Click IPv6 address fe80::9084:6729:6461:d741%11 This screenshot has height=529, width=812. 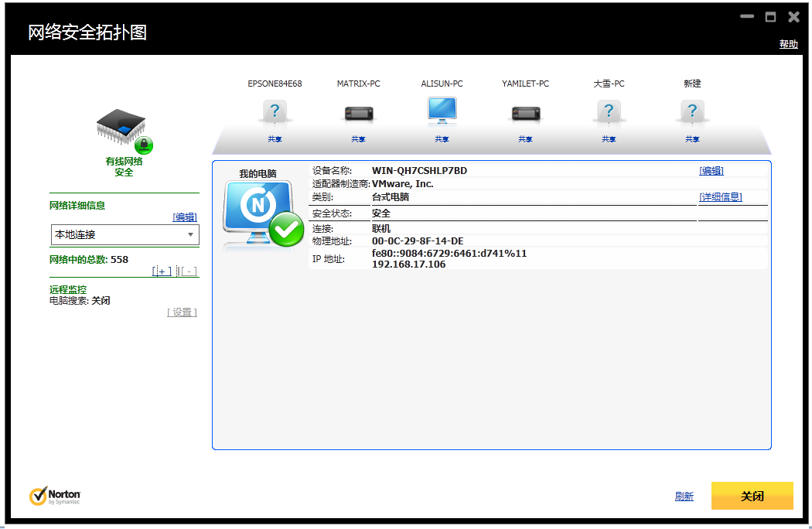pos(449,254)
